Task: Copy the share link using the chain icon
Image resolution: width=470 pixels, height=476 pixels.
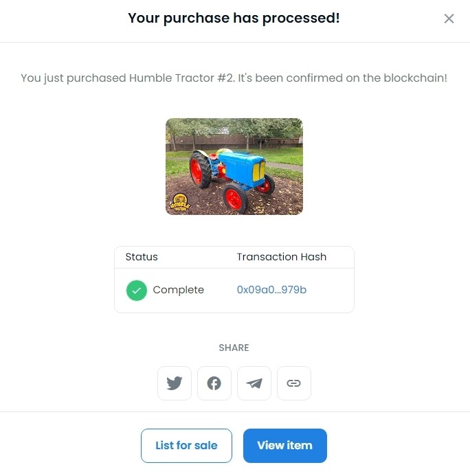Action: [x=293, y=383]
